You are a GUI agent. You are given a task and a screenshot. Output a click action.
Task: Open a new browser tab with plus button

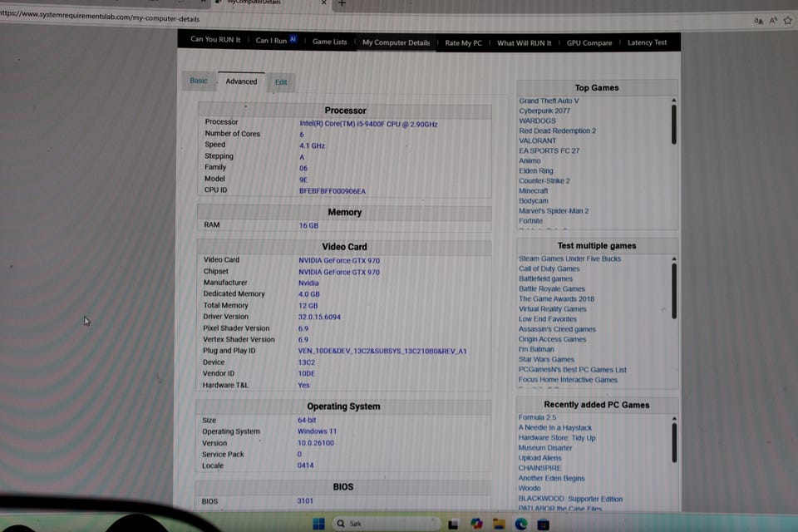click(x=342, y=3)
